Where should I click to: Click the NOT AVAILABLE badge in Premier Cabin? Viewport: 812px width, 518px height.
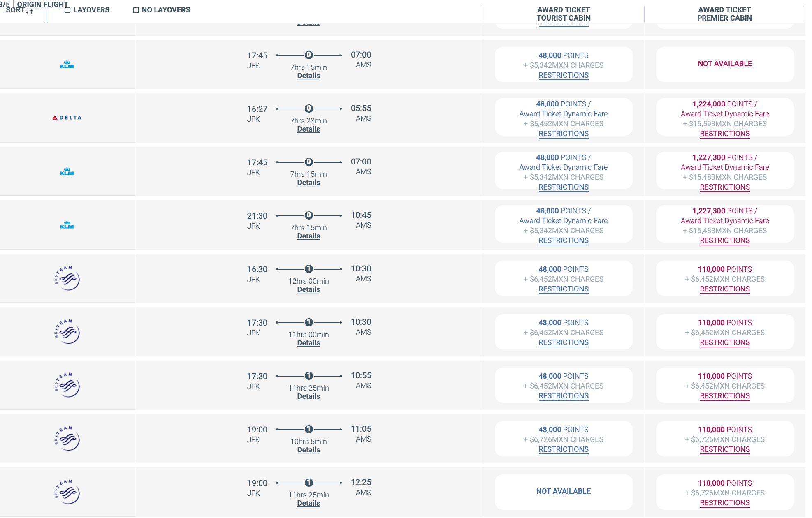click(x=725, y=64)
